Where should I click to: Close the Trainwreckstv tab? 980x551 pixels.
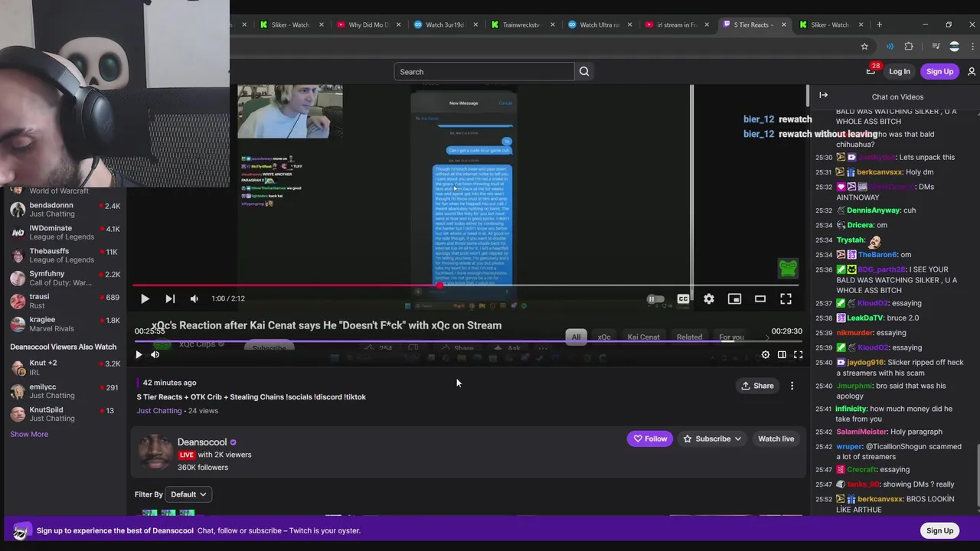[553, 24]
